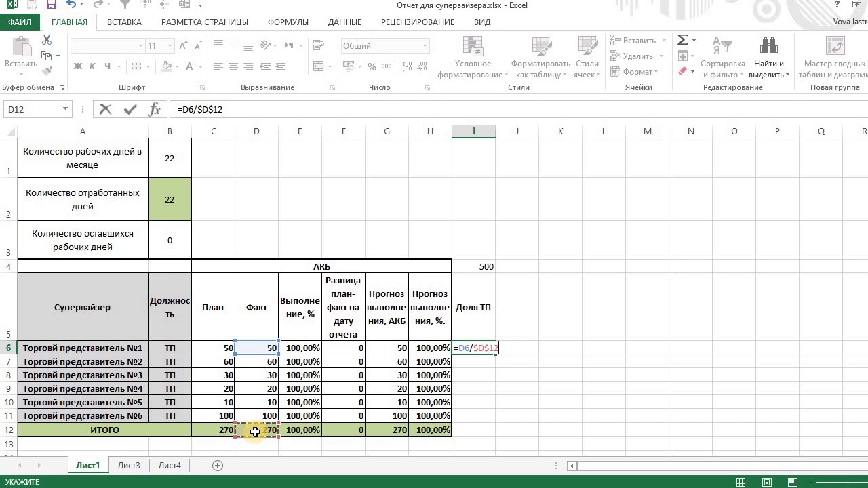The image size is (868, 488).
Task: Open font color A picker
Action: [x=190, y=66]
